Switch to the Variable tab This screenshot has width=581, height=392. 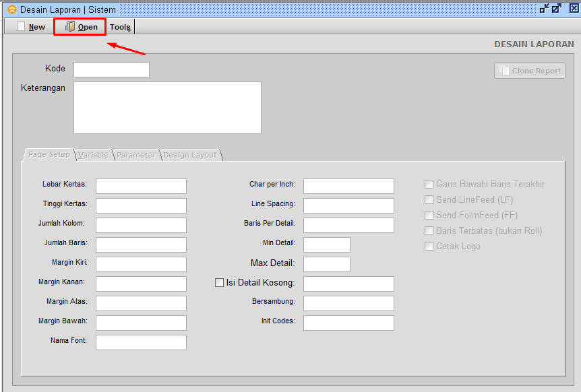point(94,155)
